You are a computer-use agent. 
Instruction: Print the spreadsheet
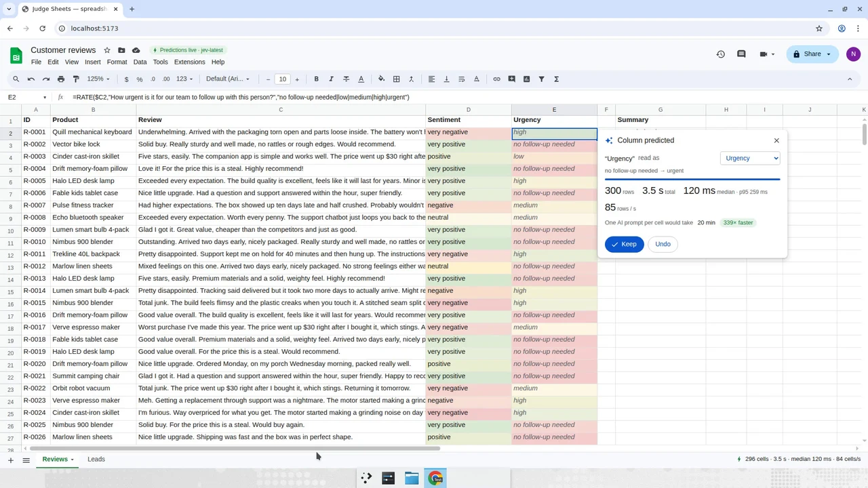(61, 79)
